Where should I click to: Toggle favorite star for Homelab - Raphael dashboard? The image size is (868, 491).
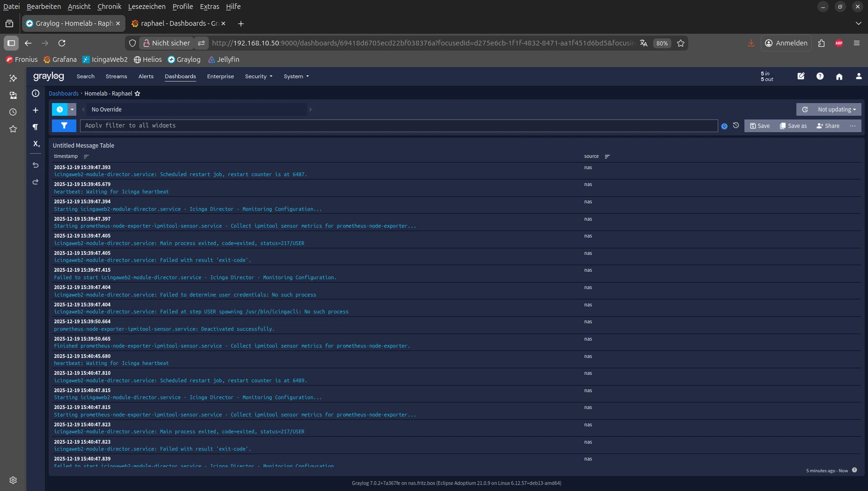(x=137, y=94)
